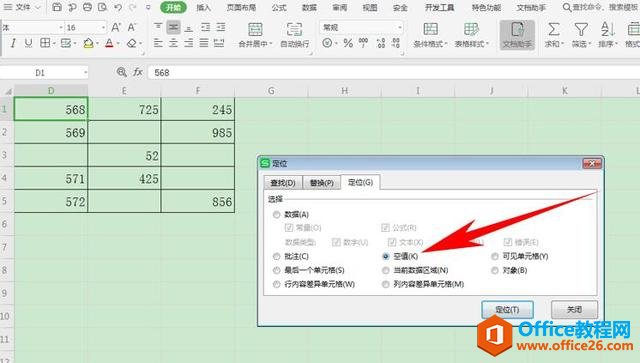Expand the conditional formatting (条件格式) dropdown
The image size is (640, 363).
445,43
